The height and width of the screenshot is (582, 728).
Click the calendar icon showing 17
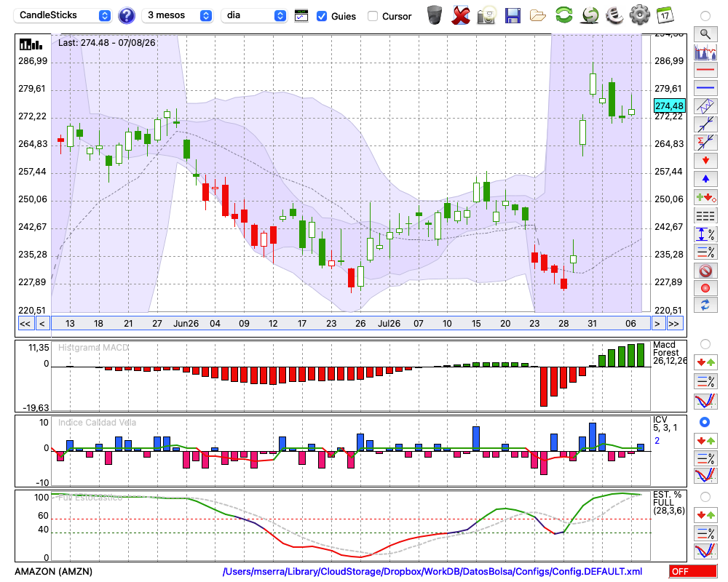(665, 15)
